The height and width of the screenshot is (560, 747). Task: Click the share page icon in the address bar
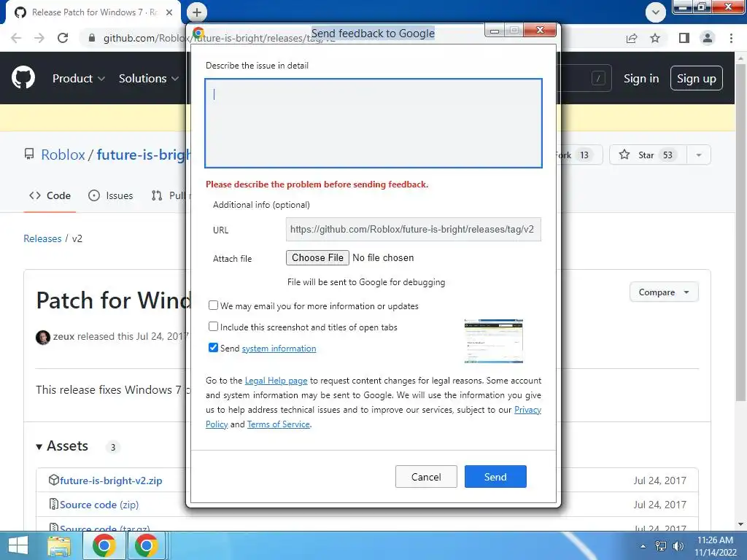[632, 38]
